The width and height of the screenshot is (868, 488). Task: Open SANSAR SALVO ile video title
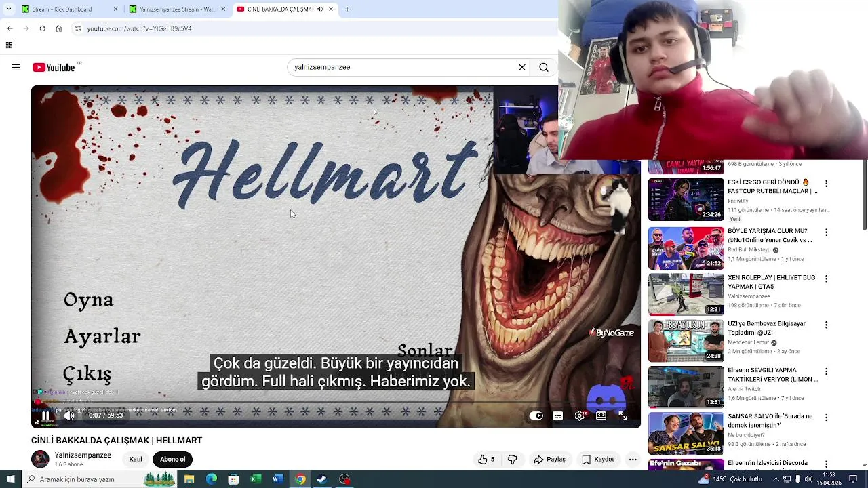(x=770, y=421)
